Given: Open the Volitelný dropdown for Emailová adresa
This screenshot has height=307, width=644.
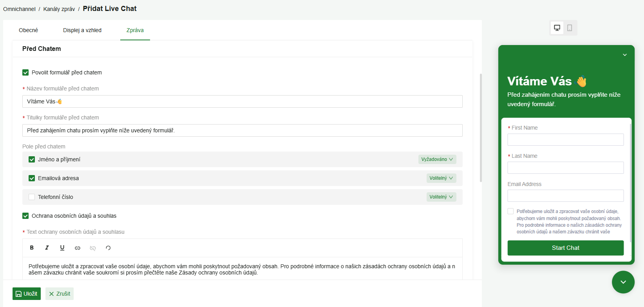Looking at the screenshot, I should [441, 178].
